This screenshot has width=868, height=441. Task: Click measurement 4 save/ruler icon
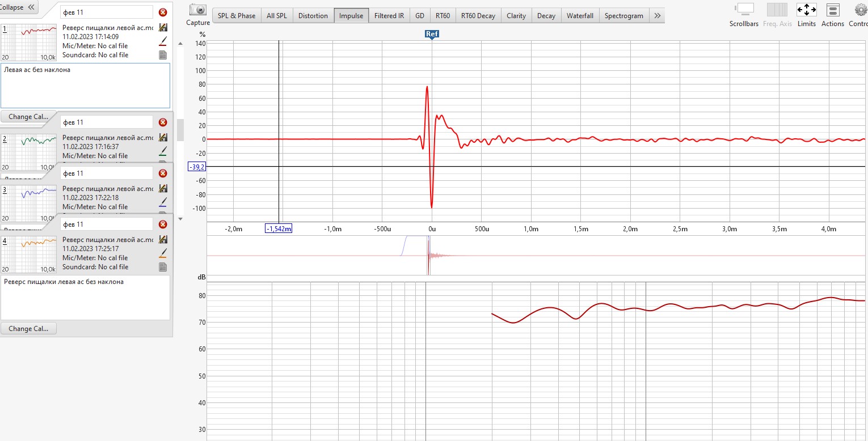163,239
